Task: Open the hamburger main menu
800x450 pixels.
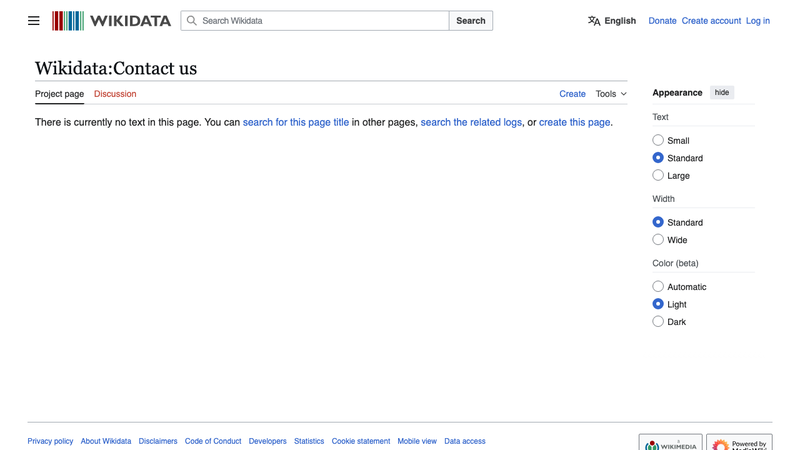Action: 34,21
